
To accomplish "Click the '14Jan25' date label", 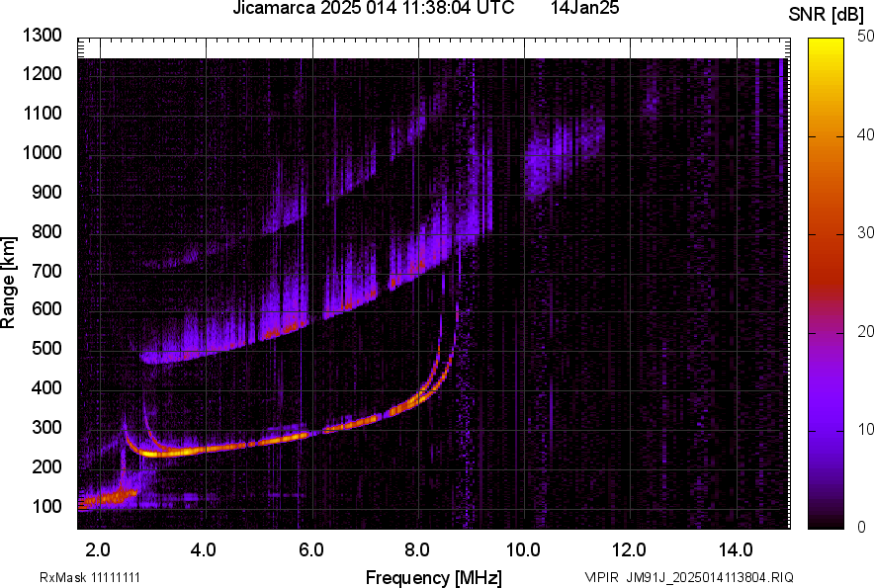I will [x=584, y=8].
